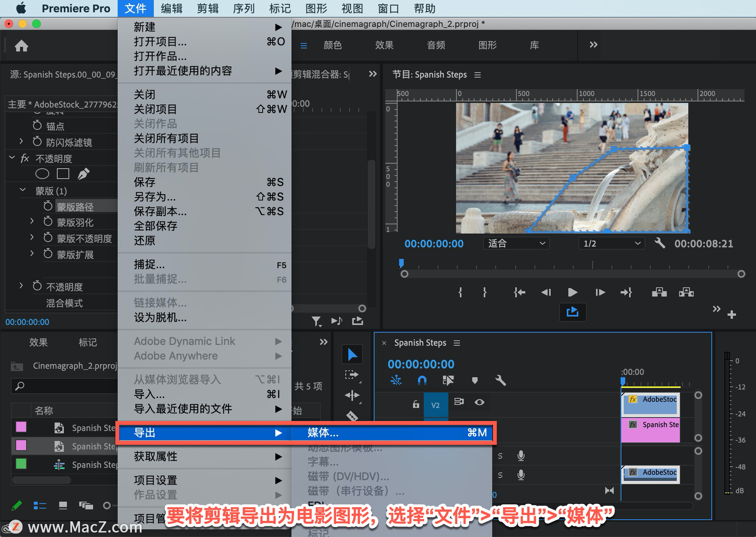Toggle stopwatch for 蒙版不透明度
The image size is (756, 537).
pos(48,238)
